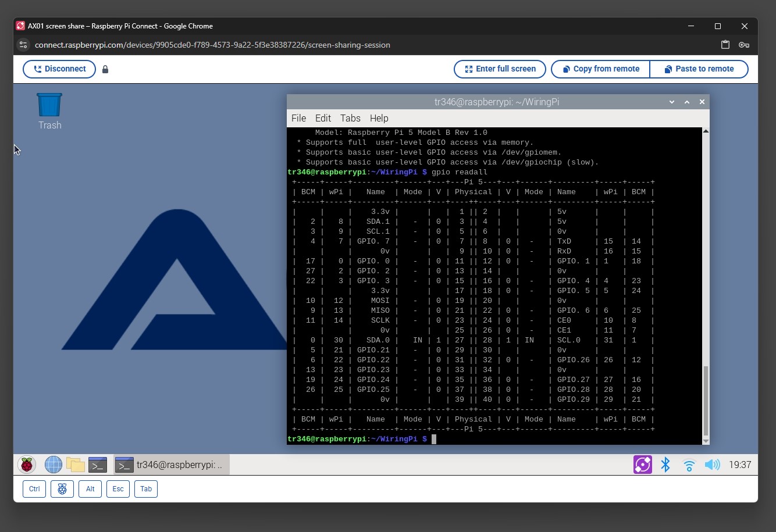Viewport: 776px width, 532px height.
Task: Open the terminal Edit menu
Action: coord(323,118)
